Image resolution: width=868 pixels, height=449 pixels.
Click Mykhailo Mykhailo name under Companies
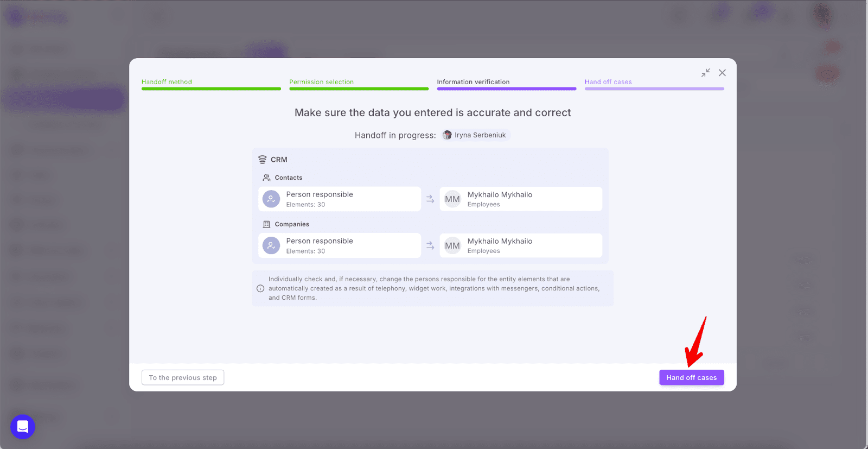point(500,241)
